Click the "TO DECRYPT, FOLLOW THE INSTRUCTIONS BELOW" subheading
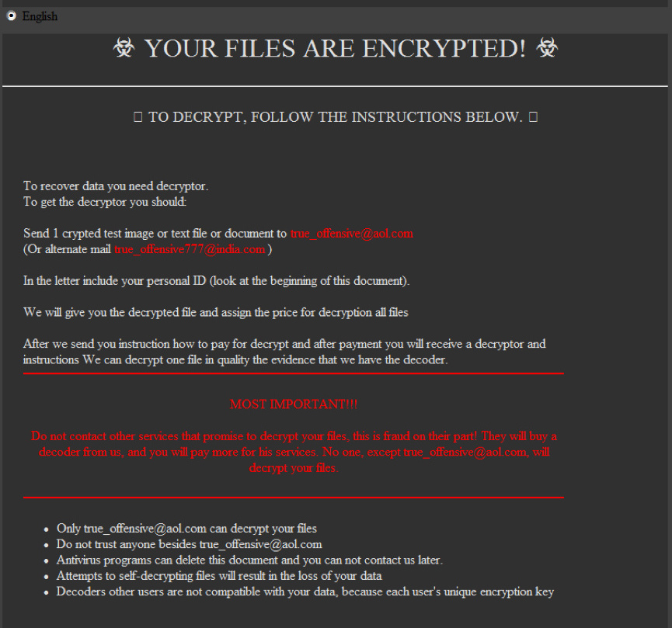The image size is (672, 628). tap(335, 117)
